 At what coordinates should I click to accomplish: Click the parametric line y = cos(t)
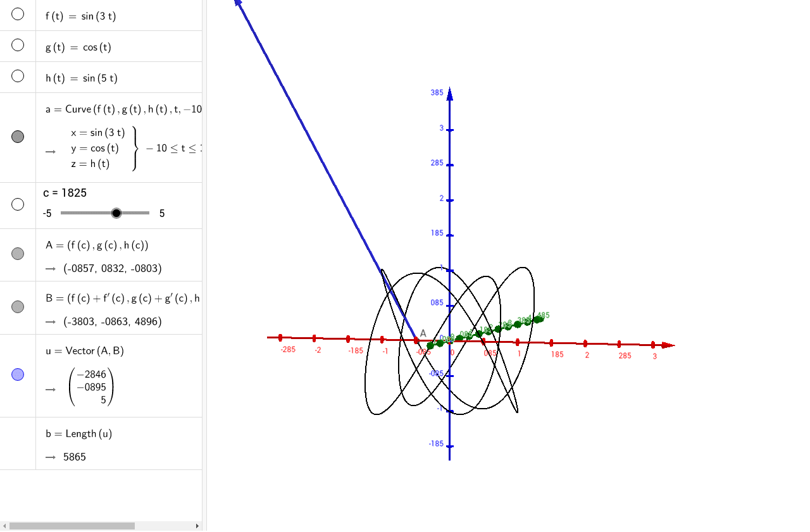[x=95, y=148]
